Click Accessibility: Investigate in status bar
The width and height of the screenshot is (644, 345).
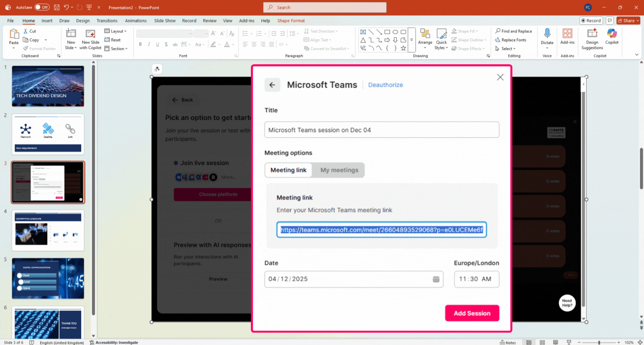click(113, 342)
